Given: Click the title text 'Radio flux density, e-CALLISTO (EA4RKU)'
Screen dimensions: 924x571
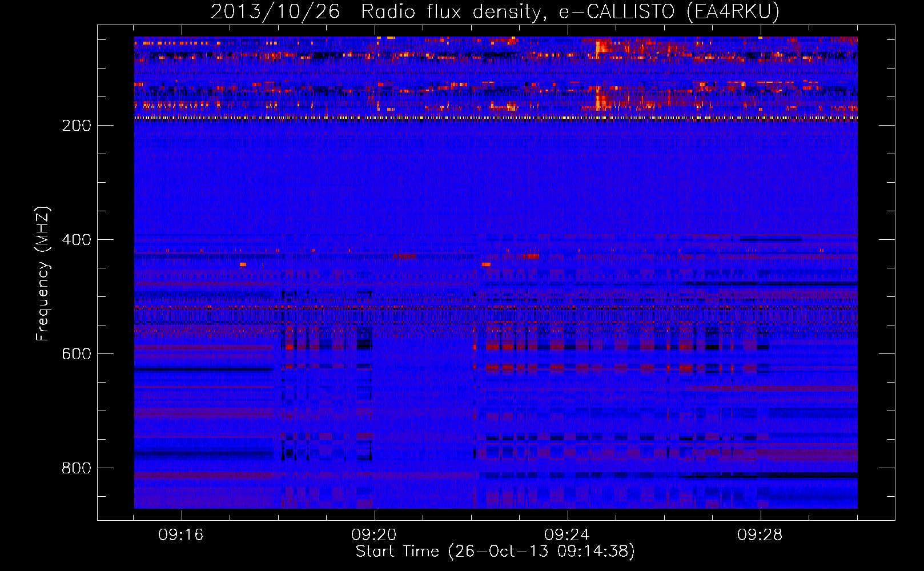Looking at the screenshot, I should coord(571,11).
